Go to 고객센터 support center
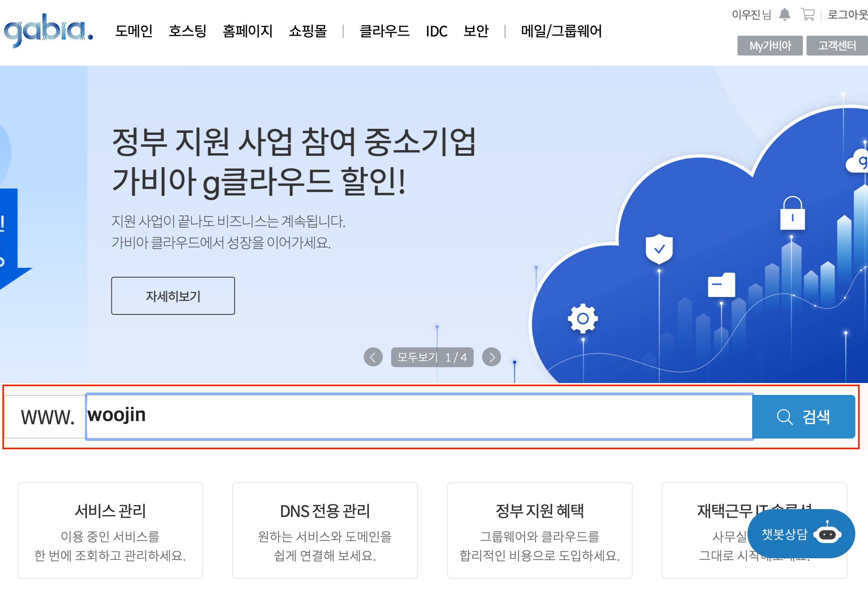 tap(837, 46)
